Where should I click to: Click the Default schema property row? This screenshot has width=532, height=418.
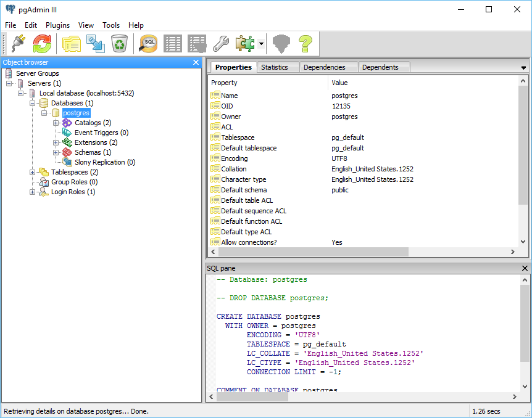tap(363, 190)
